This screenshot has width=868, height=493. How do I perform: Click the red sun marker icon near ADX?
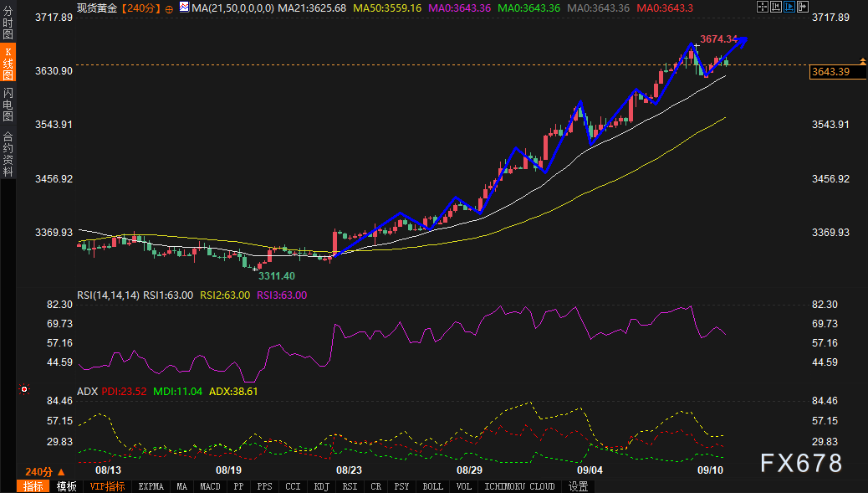(24, 389)
